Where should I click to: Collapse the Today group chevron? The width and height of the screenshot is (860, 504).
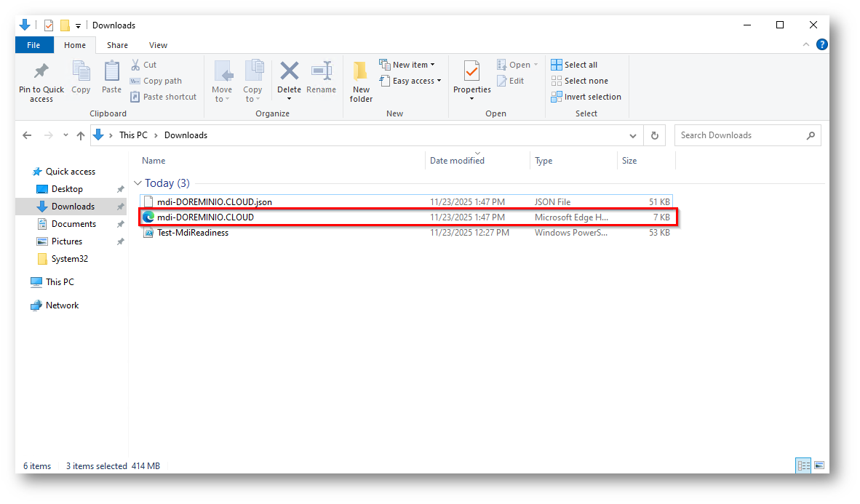click(138, 183)
